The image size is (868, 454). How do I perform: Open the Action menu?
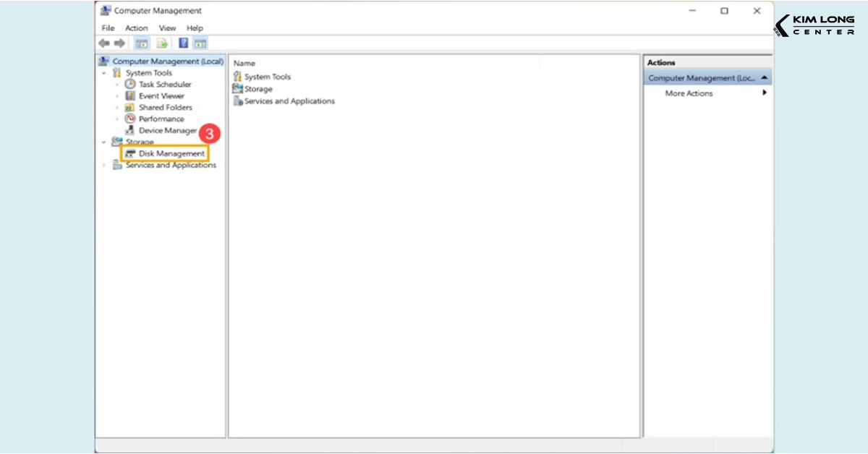click(136, 28)
